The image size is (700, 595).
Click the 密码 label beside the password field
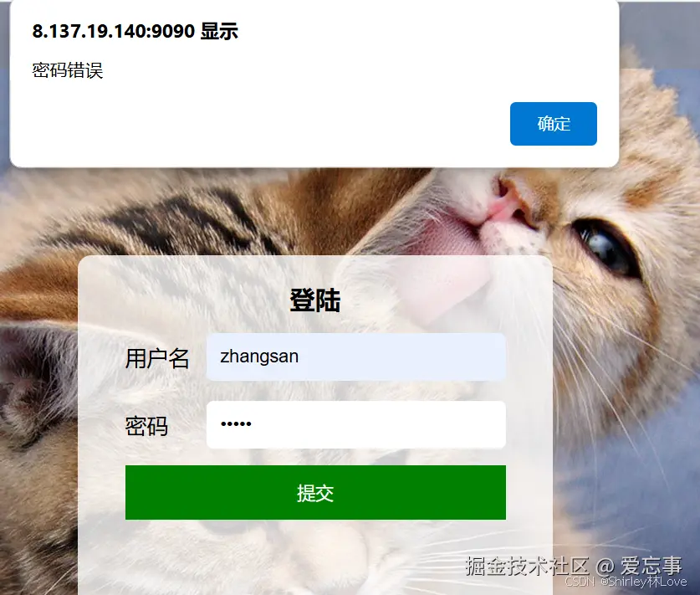coord(146,426)
